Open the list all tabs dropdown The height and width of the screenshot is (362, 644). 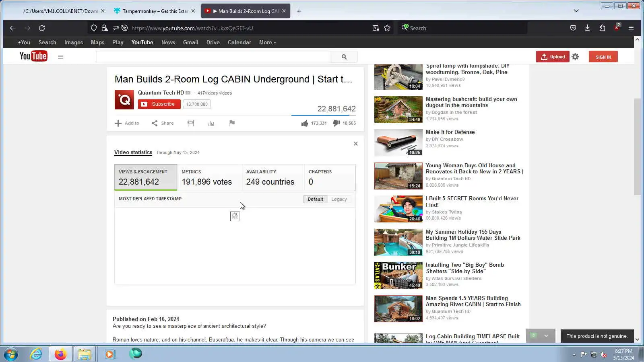[x=576, y=11]
